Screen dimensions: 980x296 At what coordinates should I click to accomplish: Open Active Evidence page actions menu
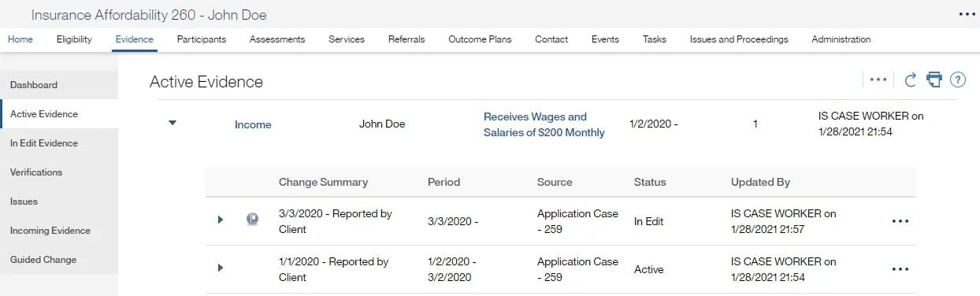click(x=878, y=80)
